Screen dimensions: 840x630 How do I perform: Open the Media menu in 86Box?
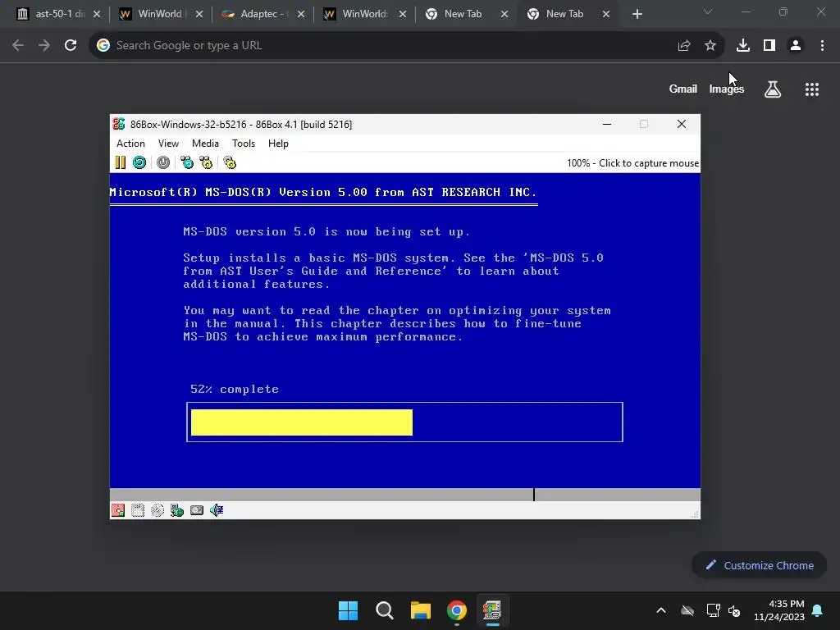click(205, 143)
